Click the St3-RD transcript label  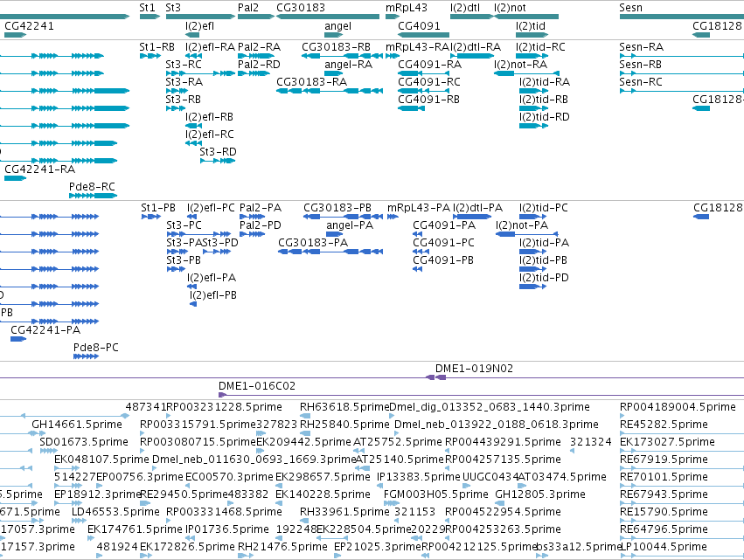(x=218, y=152)
